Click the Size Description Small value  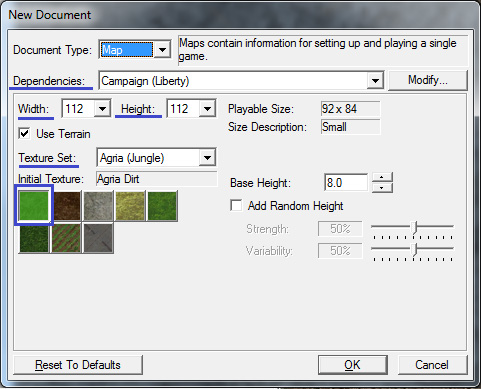pos(350,127)
